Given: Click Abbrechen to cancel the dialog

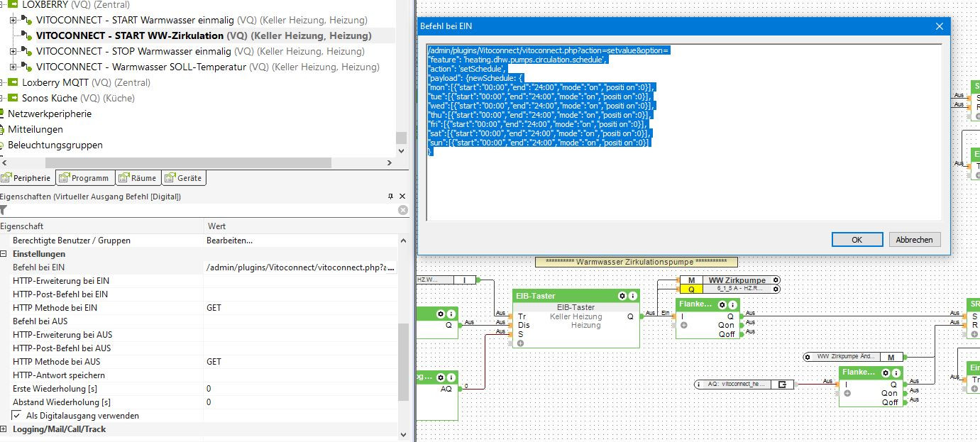Looking at the screenshot, I should 914,240.
